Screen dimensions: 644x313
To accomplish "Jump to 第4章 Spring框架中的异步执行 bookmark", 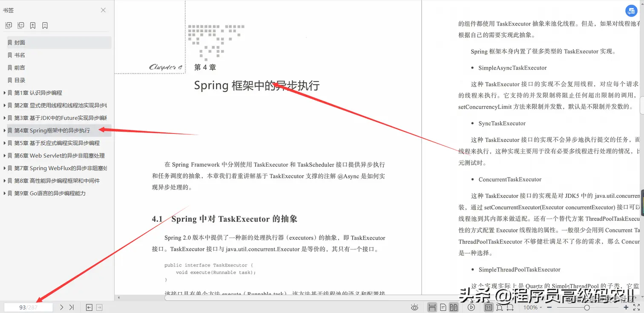I will (59, 130).
